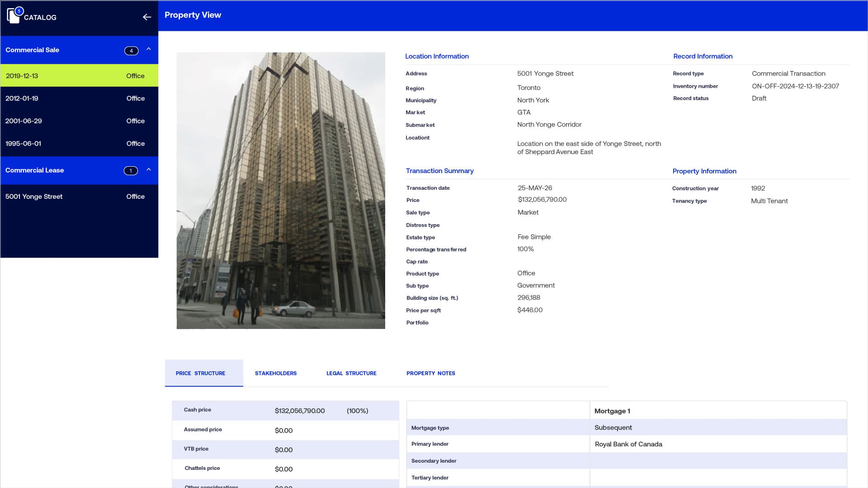The image size is (868, 488).
Task: Click the Price Structure tab button
Action: (x=200, y=373)
